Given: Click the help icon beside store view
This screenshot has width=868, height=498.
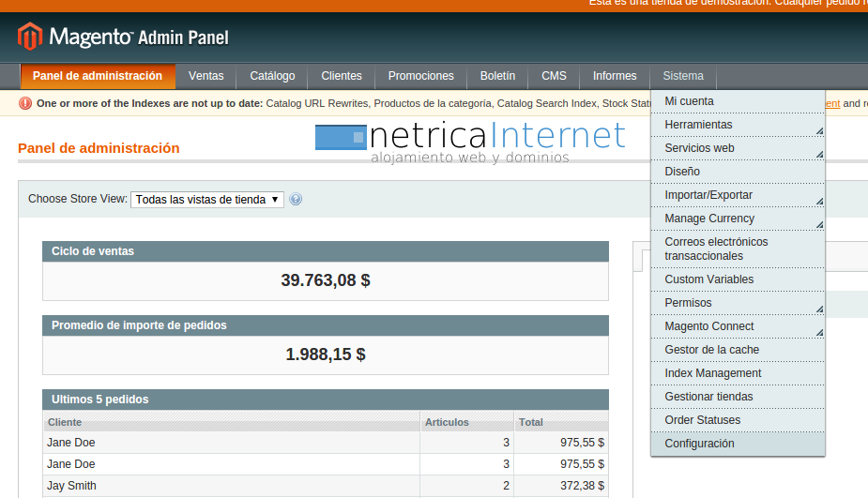Looking at the screenshot, I should coord(296,199).
